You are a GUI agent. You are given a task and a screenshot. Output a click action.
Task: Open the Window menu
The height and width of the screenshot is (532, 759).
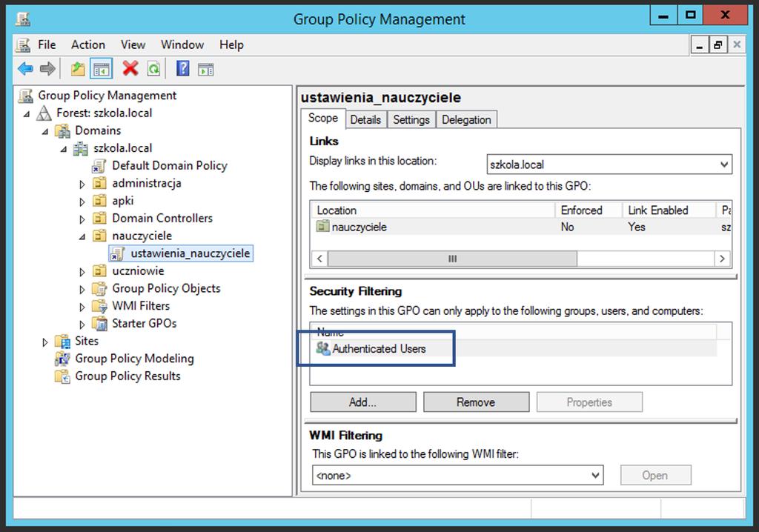click(x=182, y=44)
